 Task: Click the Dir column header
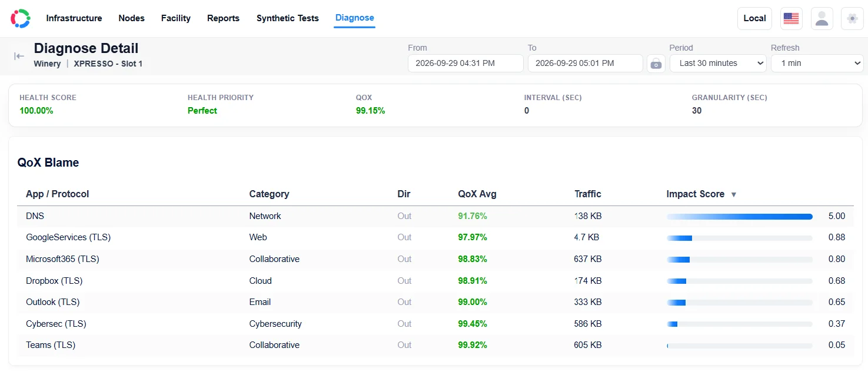(404, 194)
